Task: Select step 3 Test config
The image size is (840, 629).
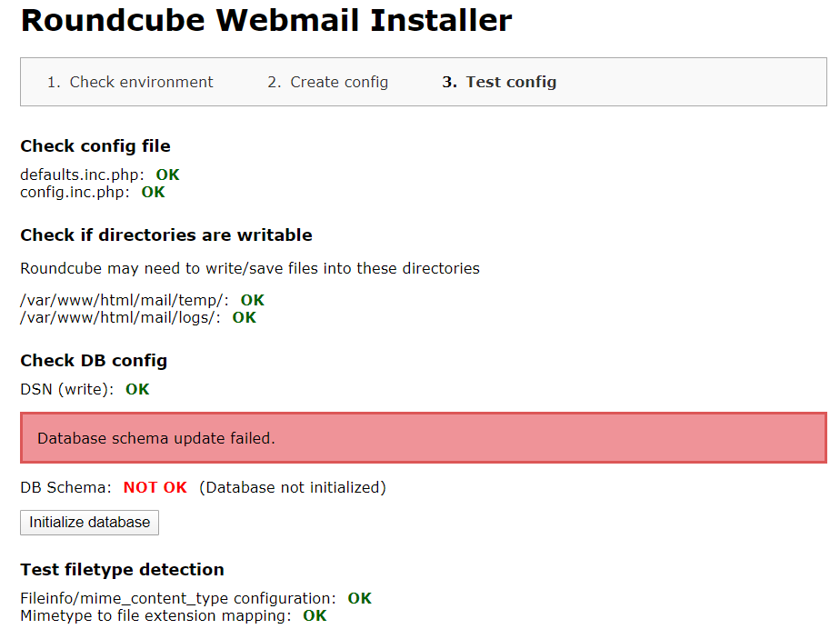Action: (499, 81)
